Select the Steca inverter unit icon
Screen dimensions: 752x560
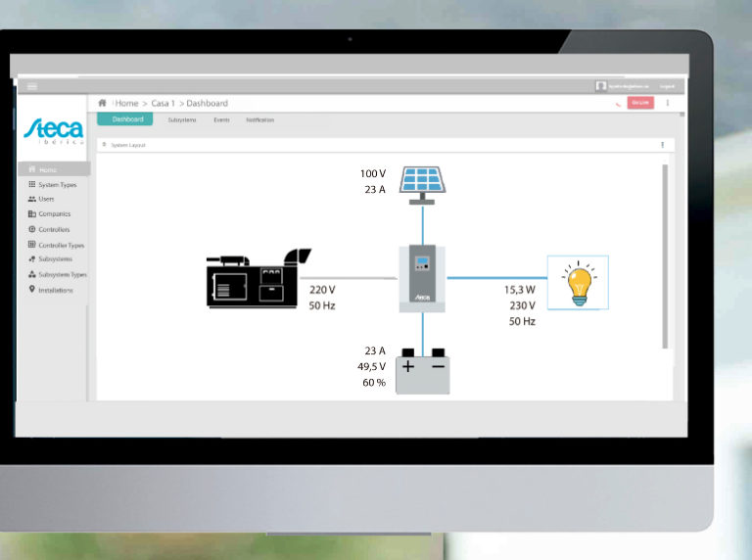pos(422,278)
